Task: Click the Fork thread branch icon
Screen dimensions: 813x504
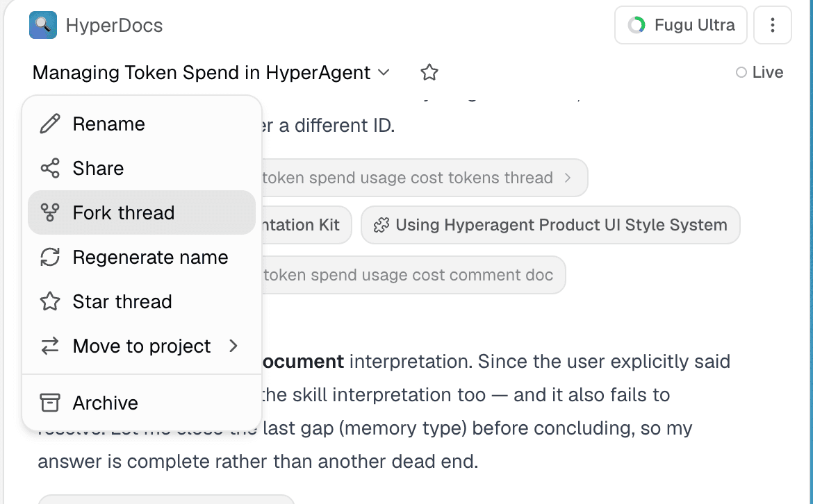Action: 50,212
